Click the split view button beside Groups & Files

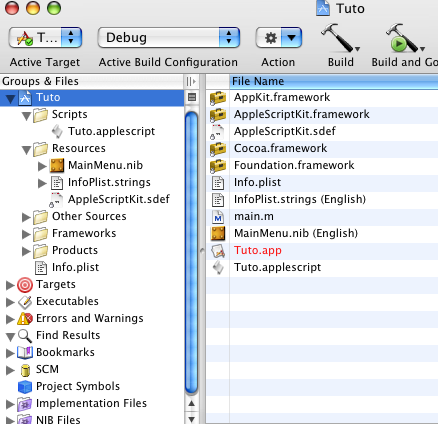191,81
